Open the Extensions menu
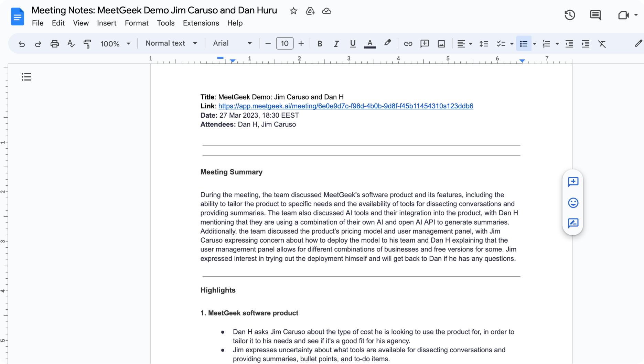The width and height of the screenshot is (644, 364). click(201, 23)
